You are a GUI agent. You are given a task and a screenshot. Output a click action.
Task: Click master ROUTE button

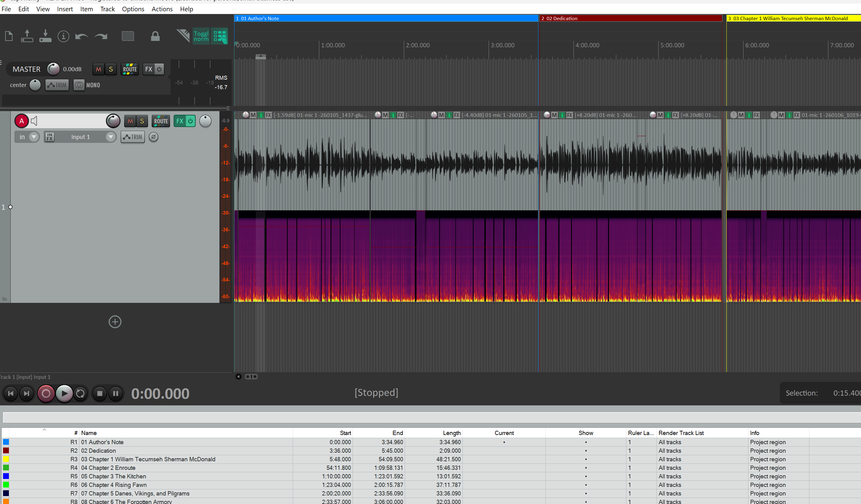[x=130, y=69]
